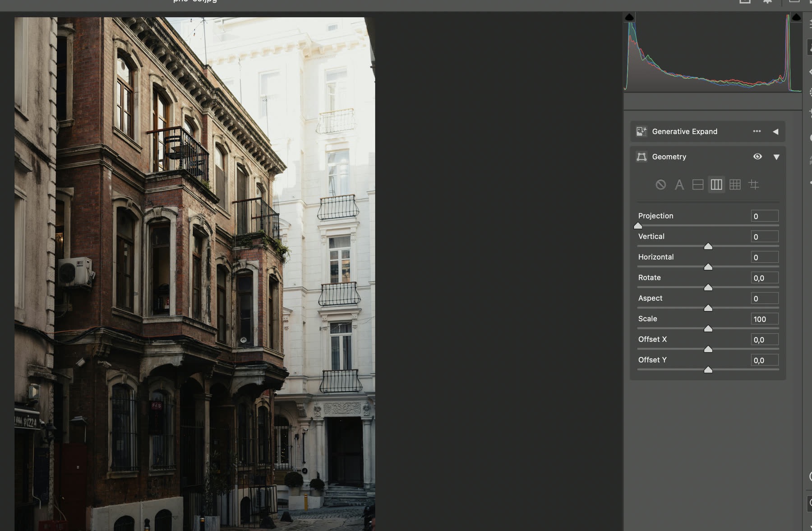
Task: Focus the Projection value field
Action: click(x=765, y=216)
